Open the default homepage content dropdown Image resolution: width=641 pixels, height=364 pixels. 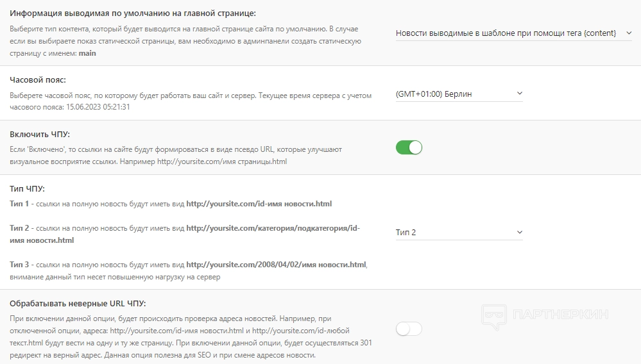point(513,33)
